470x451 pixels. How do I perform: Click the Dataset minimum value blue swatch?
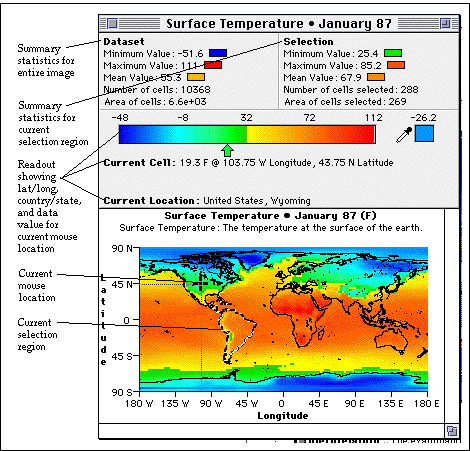(x=218, y=53)
